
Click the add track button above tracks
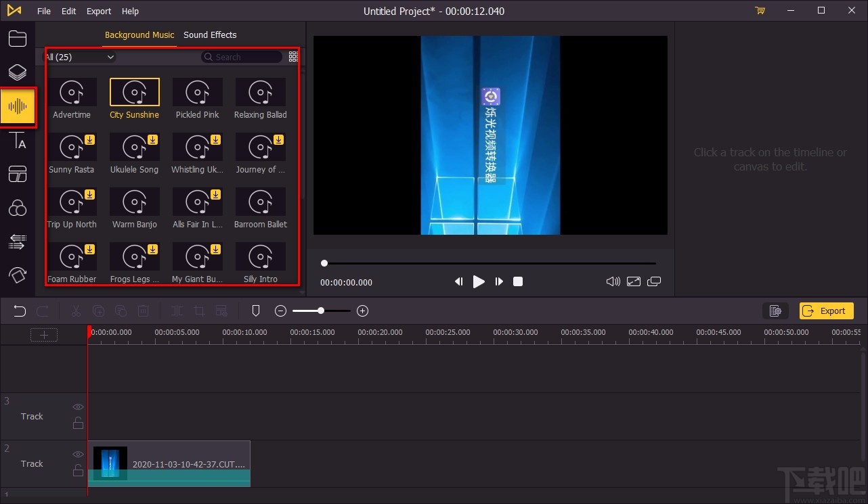44,335
